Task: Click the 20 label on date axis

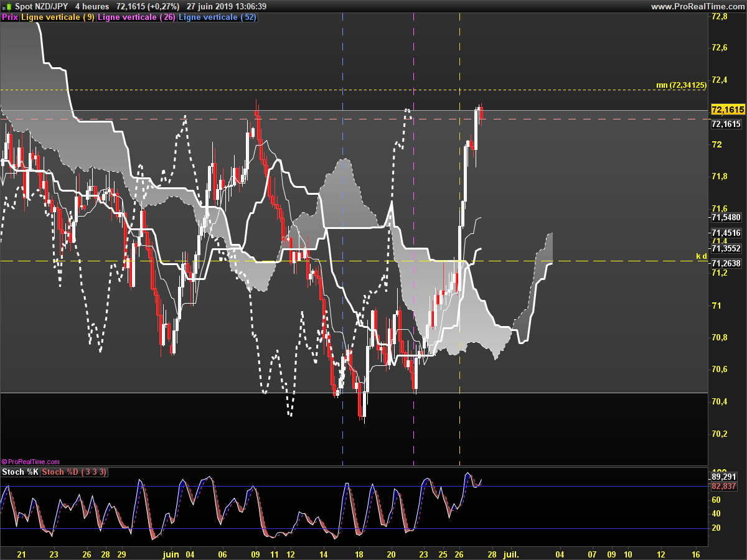Action: pyautogui.click(x=392, y=554)
